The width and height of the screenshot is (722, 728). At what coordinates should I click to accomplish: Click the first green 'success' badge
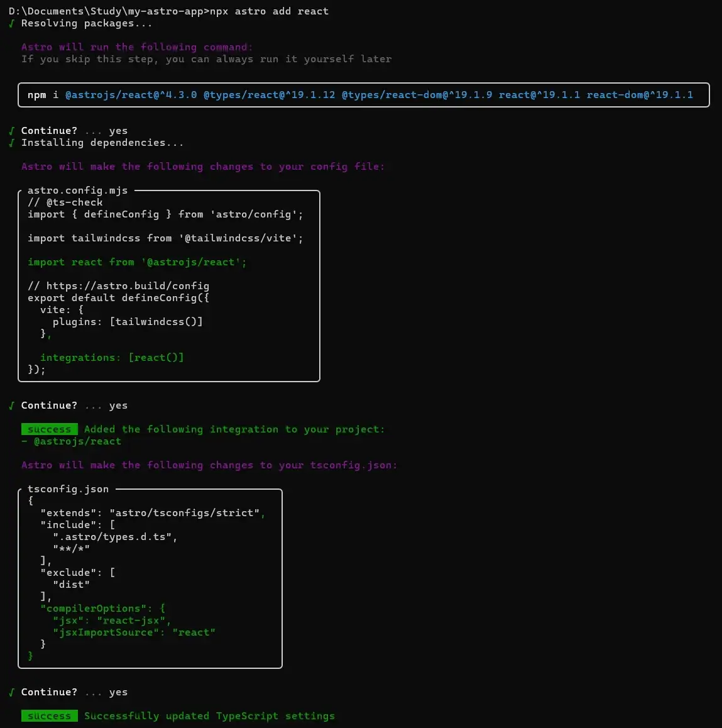tap(49, 429)
